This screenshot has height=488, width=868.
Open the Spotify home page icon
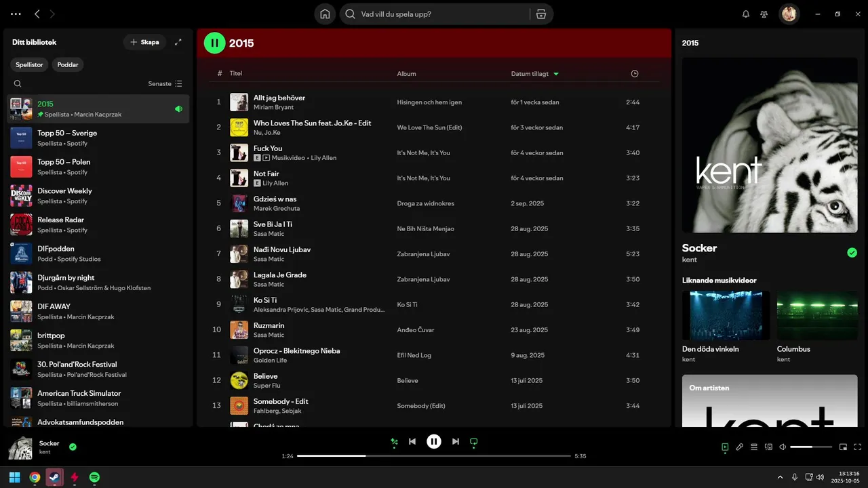(325, 14)
